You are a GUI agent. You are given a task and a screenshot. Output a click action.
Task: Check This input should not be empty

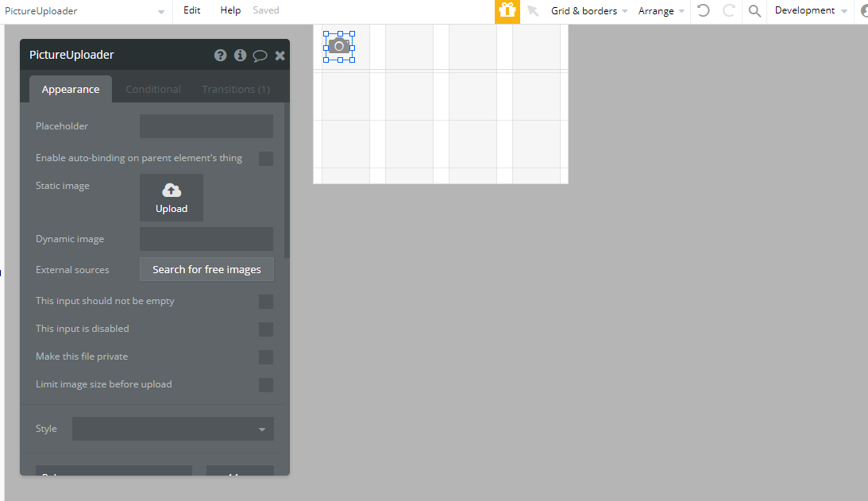(266, 301)
